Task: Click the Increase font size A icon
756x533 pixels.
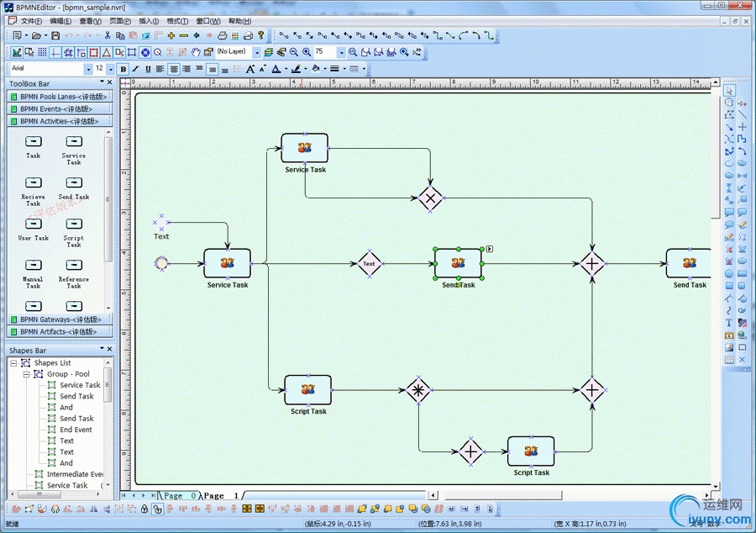Action: 249,69
